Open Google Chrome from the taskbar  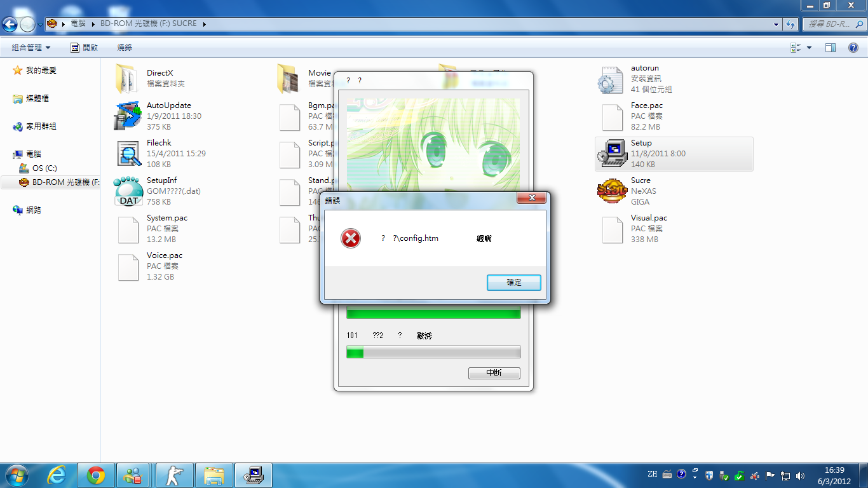[x=96, y=475]
